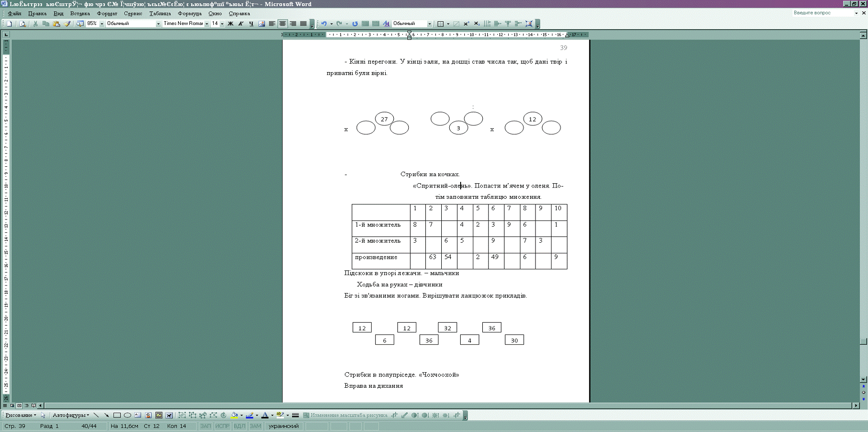The image size is (868, 432).
Task: Open the Таблица menu
Action: pos(160,14)
